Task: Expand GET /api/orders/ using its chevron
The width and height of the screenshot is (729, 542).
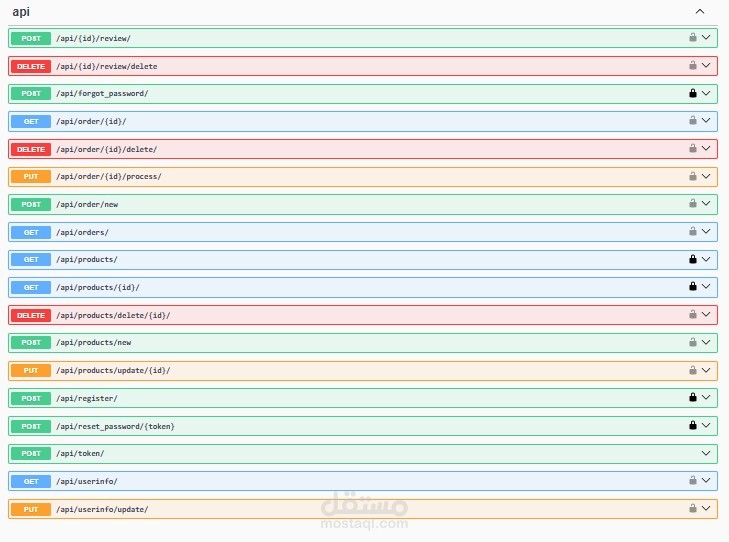Action: click(x=706, y=231)
